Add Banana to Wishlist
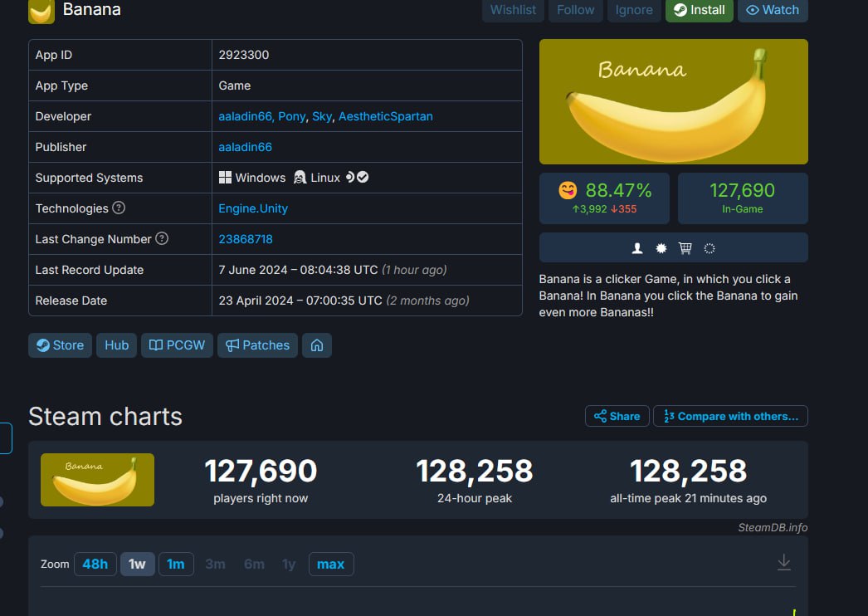The image size is (868, 616). (x=513, y=11)
